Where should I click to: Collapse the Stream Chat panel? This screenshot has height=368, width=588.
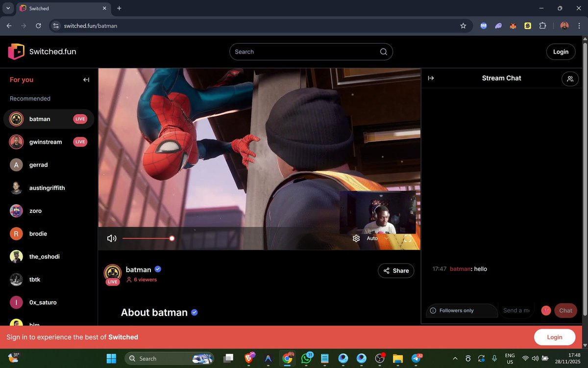coord(431,78)
